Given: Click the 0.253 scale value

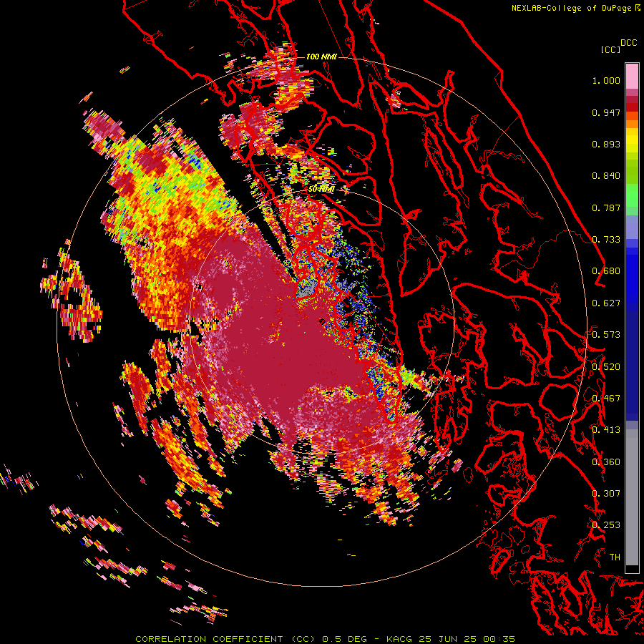Looking at the screenshot, I should [x=606, y=525].
